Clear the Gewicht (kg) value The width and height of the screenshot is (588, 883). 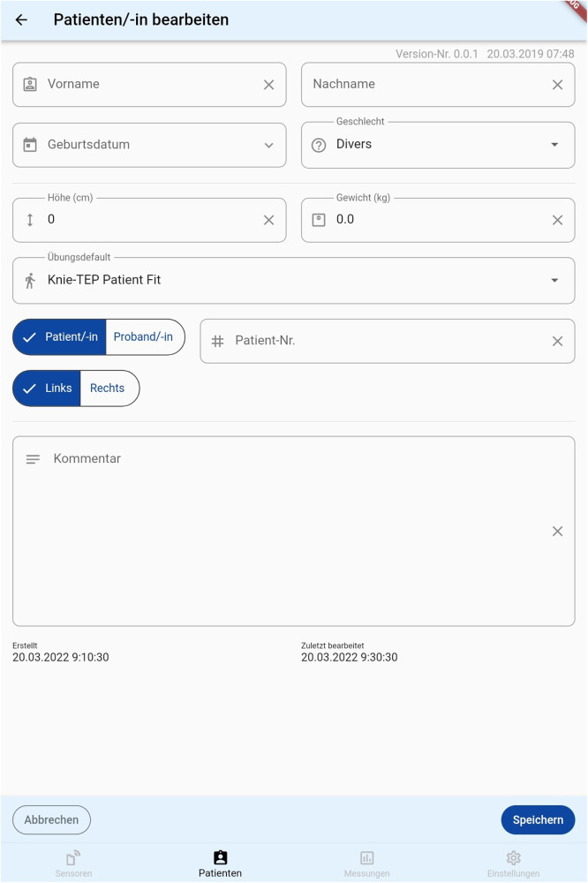coord(557,220)
